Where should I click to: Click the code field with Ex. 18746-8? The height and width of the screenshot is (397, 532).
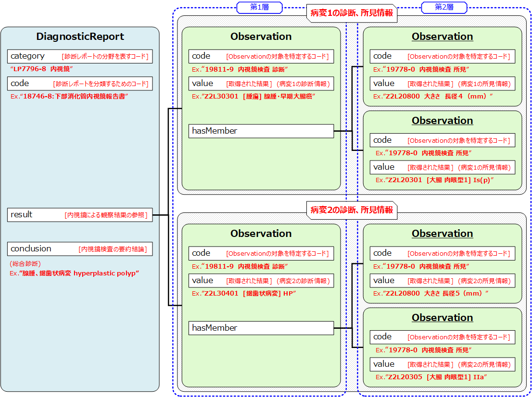[x=79, y=84]
